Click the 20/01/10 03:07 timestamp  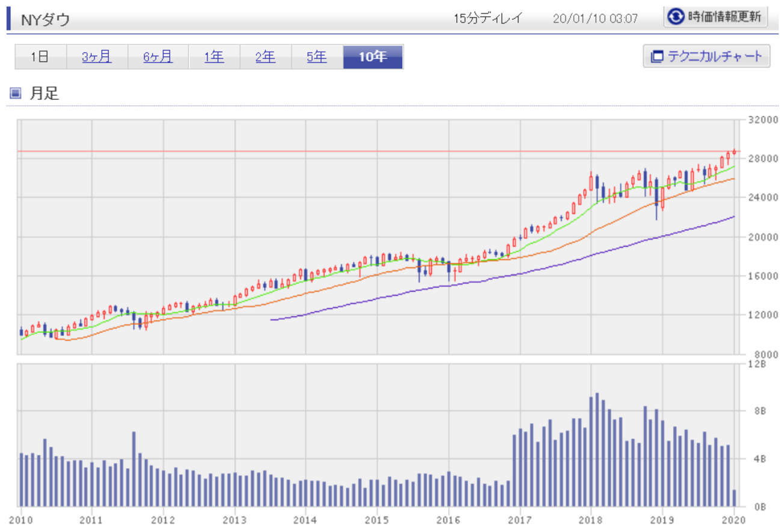click(x=595, y=18)
